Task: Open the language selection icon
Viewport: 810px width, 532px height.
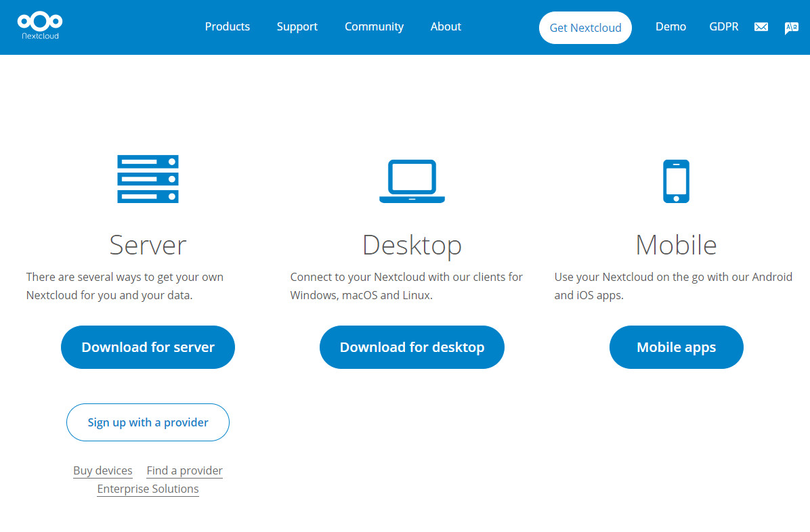Action: pyautogui.click(x=791, y=28)
